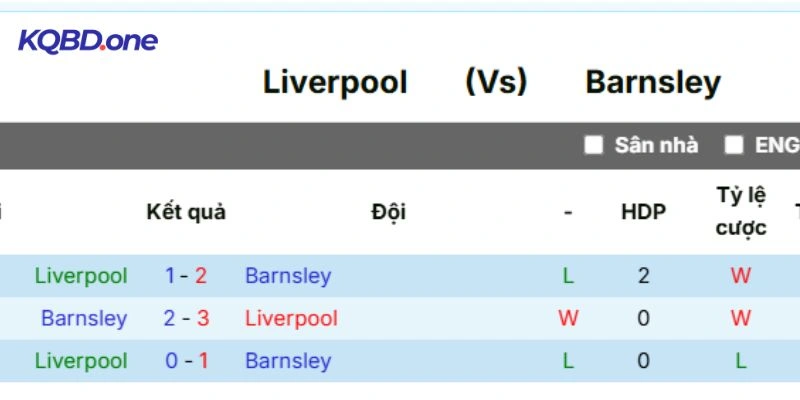Image resolution: width=800 pixels, height=400 pixels.
Task: Click HDP value 2 in first row
Action: (x=643, y=276)
